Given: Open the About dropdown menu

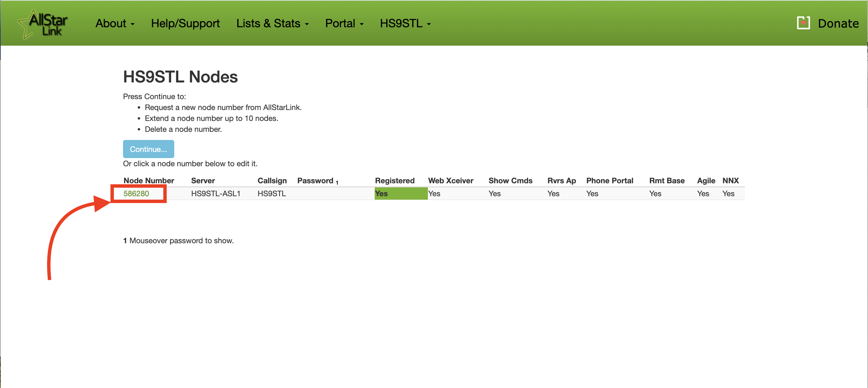Looking at the screenshot, I should point(115,24).
